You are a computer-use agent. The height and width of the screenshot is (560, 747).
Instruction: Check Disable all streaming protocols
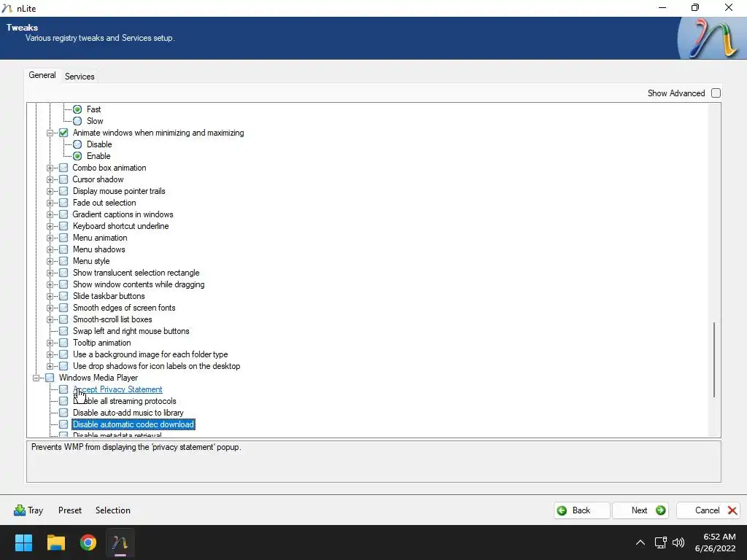(63, 401)
